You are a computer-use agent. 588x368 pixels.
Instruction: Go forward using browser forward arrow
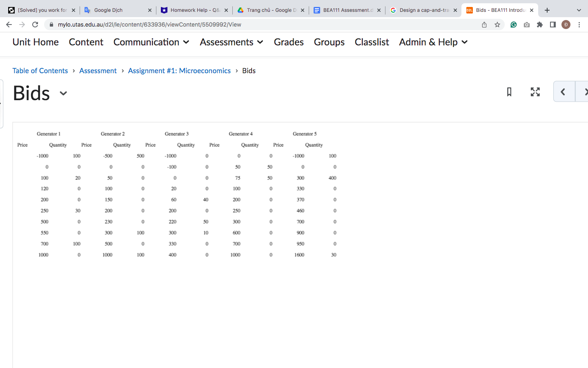click(22, 25)
